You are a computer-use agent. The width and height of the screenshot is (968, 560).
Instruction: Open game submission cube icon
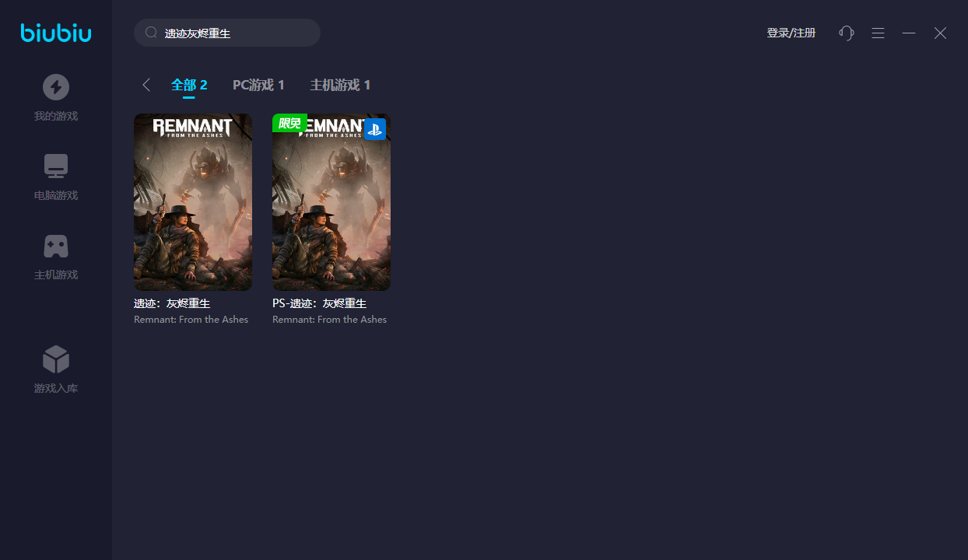pos(56,359)
